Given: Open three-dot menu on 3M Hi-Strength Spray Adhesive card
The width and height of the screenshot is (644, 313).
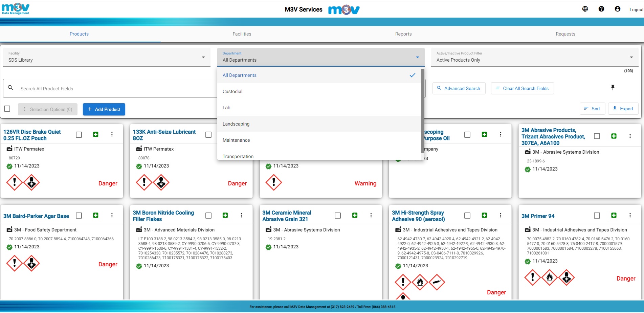Looking at the screenshot, I should point(501,215).
